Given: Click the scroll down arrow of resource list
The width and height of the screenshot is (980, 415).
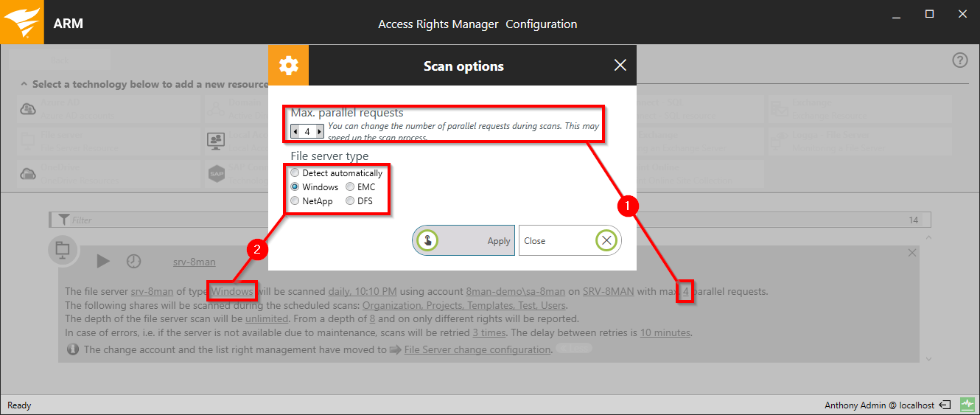Looking at the screenshot, I should (928, 359).
